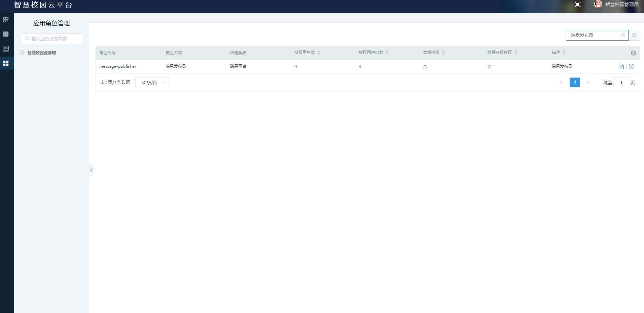The width and height of the screenshot is (644, 313).
Task: Focus the jump-to page input
Action: tap(621, 82)
